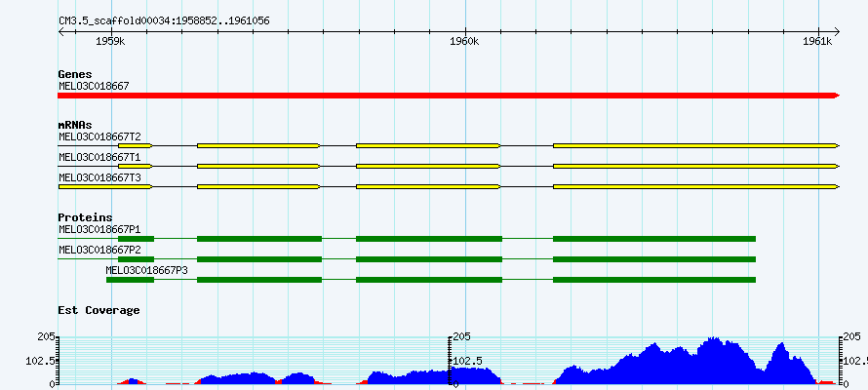The image size is (868, 390).
Task: Click the MELO3C018667T3 transcript label
Action: click(x=99, y=177)
